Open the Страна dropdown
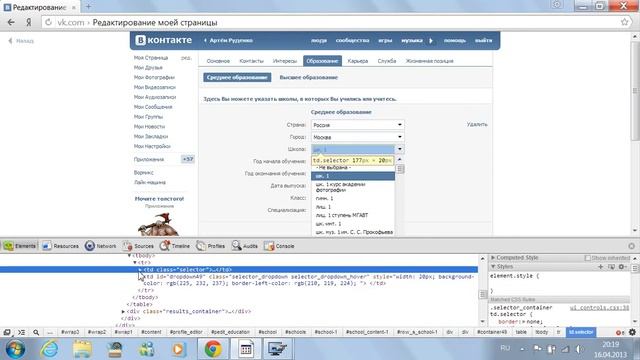Image resolution: width=640 pixels, height=360 pixels. (358, 124)
